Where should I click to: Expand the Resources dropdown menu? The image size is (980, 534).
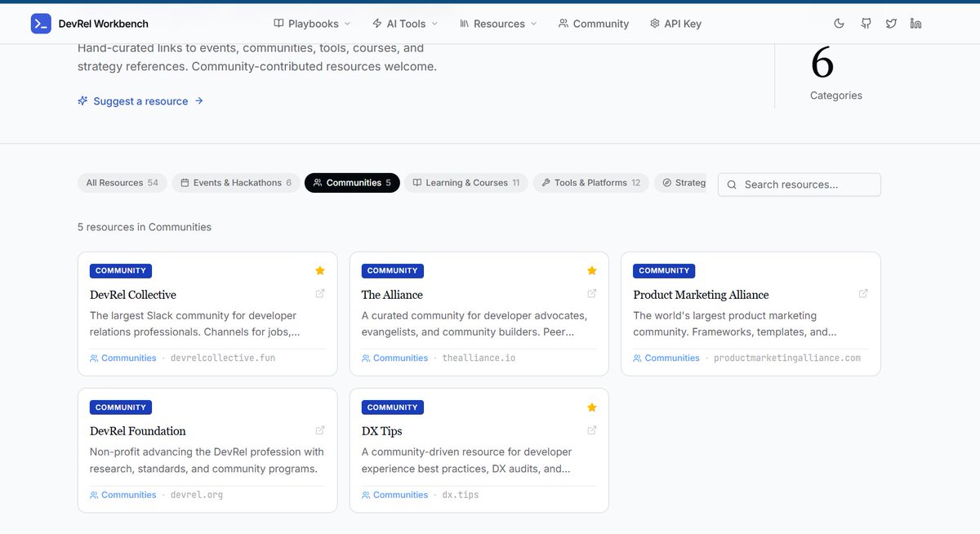tap(498, 24)
